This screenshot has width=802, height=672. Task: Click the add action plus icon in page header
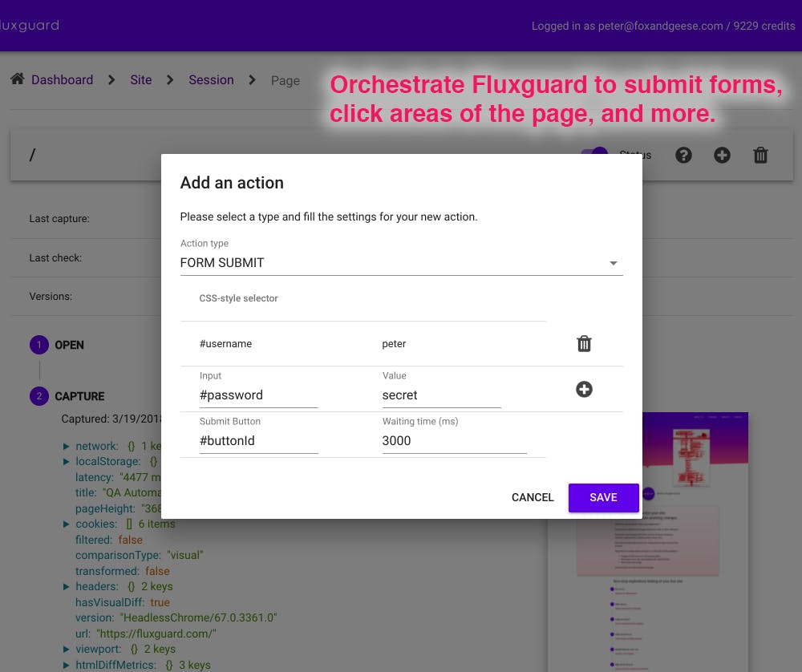tap(722, 155)
